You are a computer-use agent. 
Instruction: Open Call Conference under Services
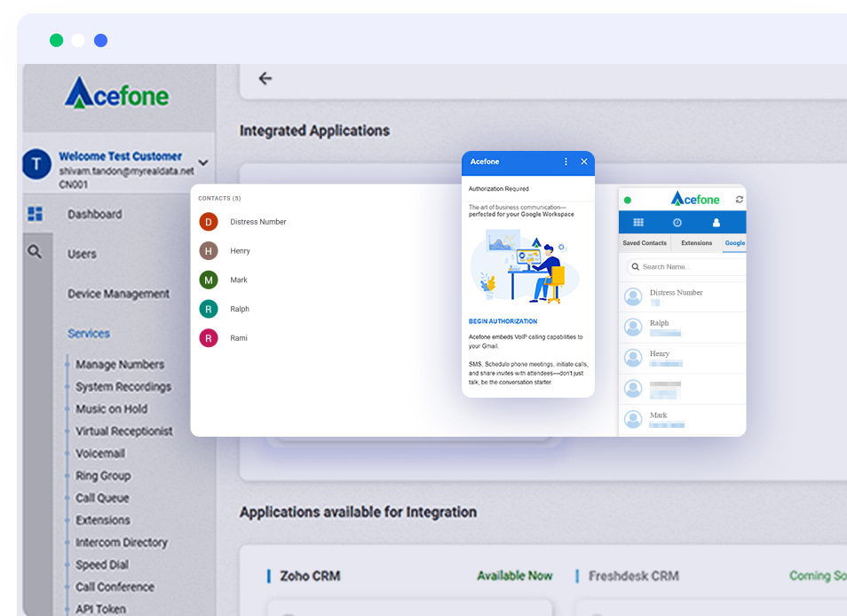pos(115,587)
